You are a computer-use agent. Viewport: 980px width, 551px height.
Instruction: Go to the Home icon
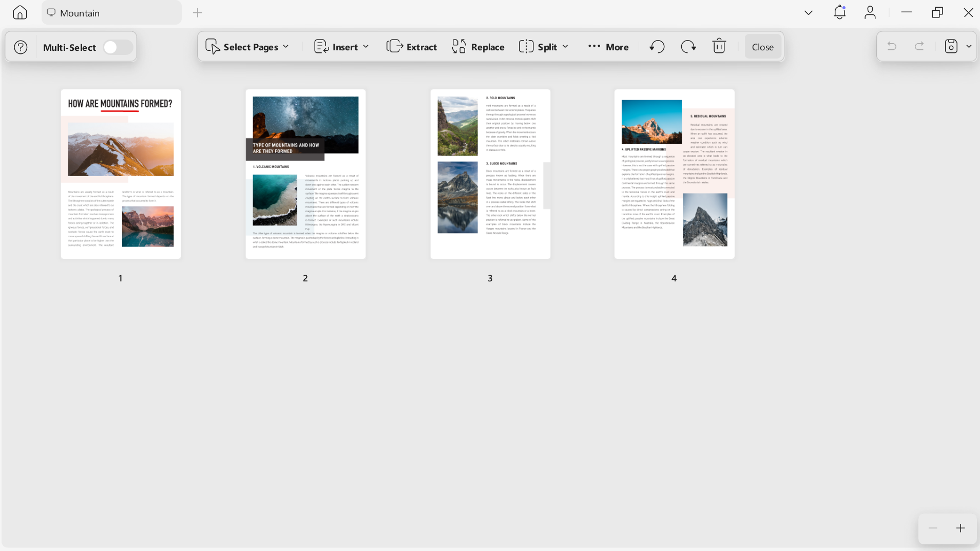(20, 12)
